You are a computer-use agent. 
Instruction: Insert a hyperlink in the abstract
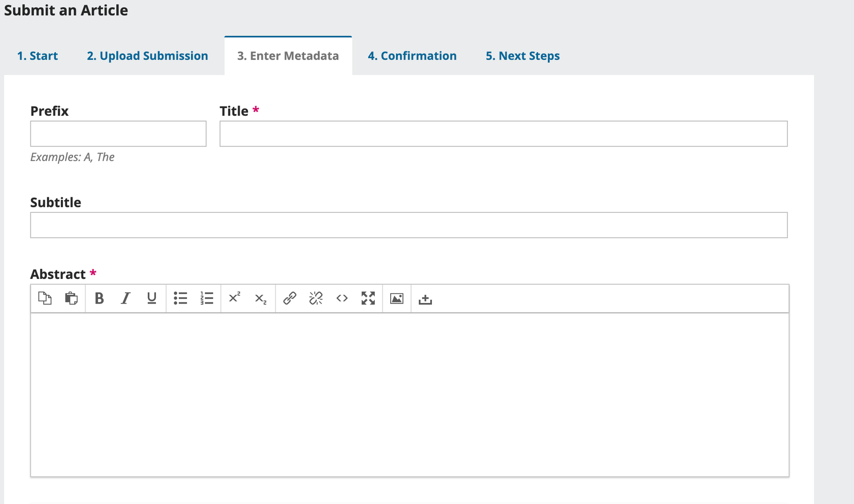tap(289, 298)
